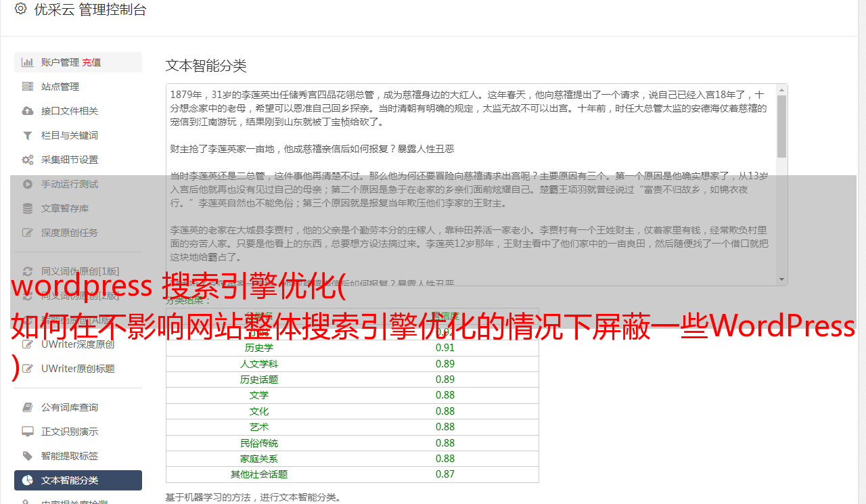
Task: Click the gears icon for 采集细节设置
Action: click(x=28, y=160)
